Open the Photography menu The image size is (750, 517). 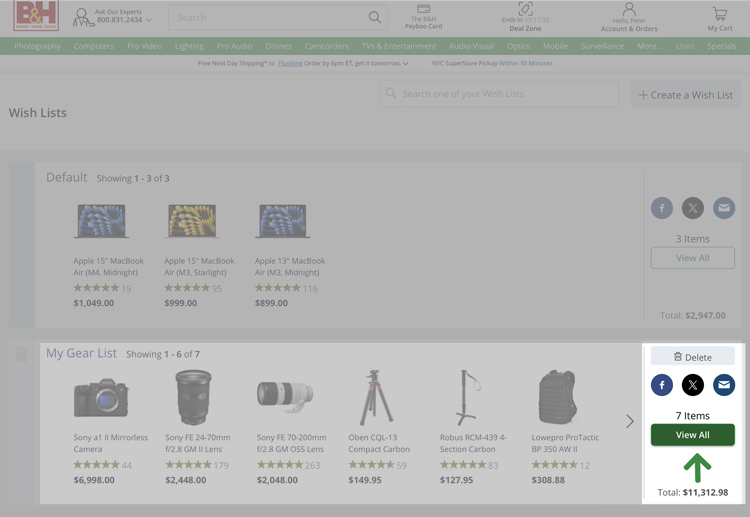pyautogui.click(x=37, y=46)
